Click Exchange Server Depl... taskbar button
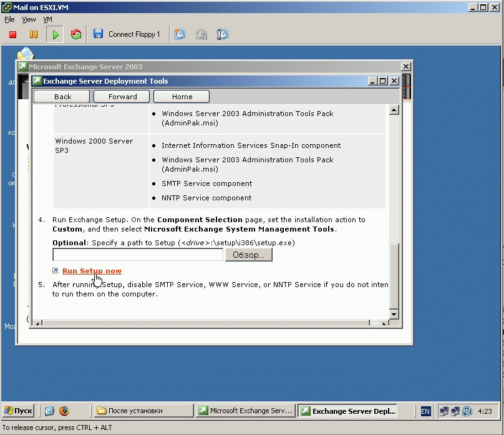The height and width of the screenshot is (435, 504). click(347, 411)
